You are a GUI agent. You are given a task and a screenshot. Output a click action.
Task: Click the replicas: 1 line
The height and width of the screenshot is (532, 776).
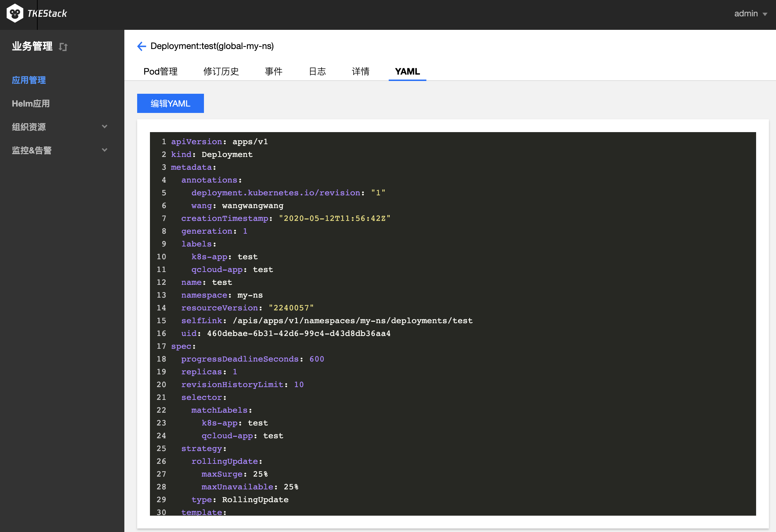click(209, 372)
